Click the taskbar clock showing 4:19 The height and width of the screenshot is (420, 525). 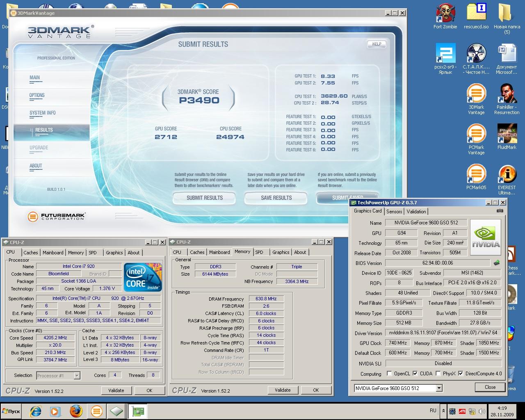(502, 411)
